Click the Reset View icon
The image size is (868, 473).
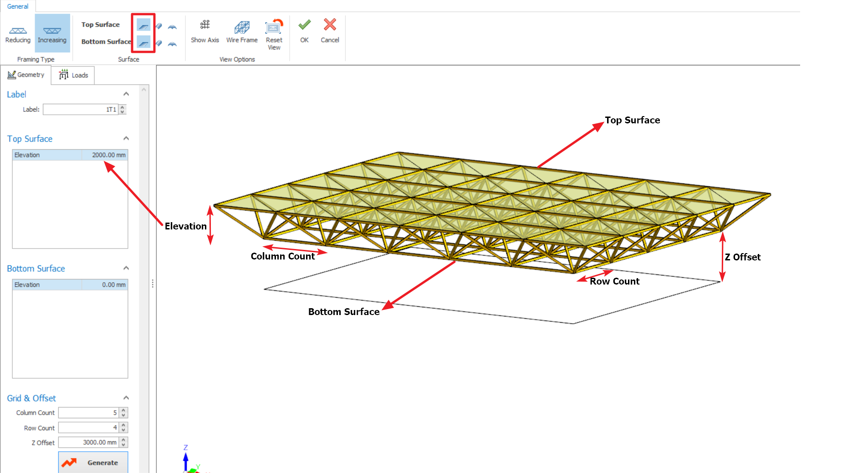tap(274, 33)
